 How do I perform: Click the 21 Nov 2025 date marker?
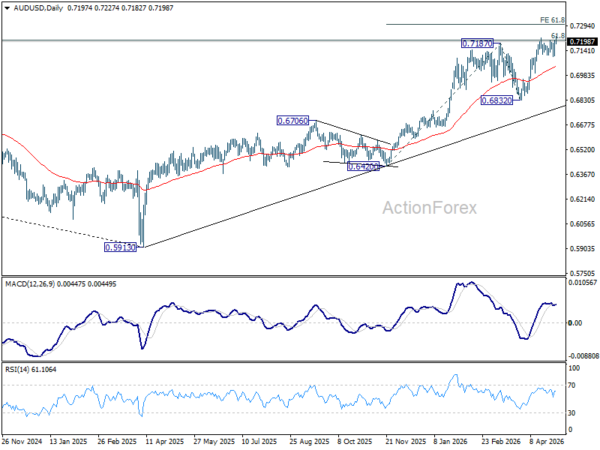[406, 441]
